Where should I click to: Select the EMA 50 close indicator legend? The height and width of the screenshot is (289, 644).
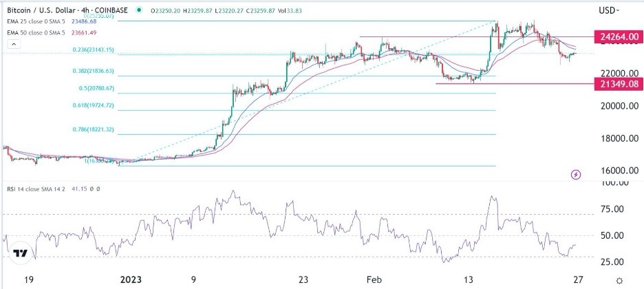[x=37, y=32]
